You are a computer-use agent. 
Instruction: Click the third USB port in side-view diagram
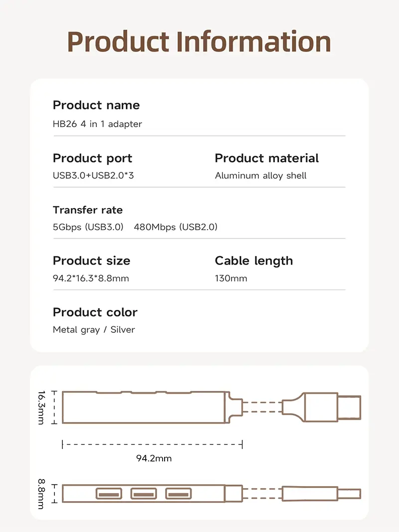(x=179, y=494)
